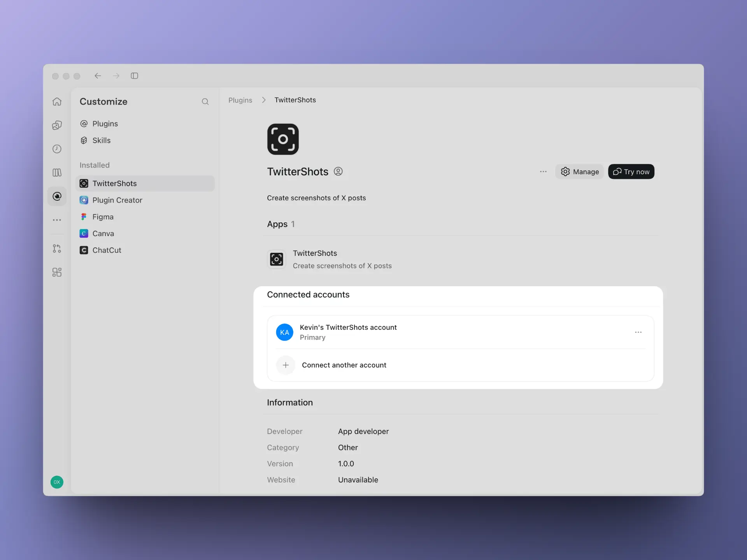Select ChatCut in installed list
The height and width of the screenshot is (560, 747).
pyautogui.click(x=145, y=250)
